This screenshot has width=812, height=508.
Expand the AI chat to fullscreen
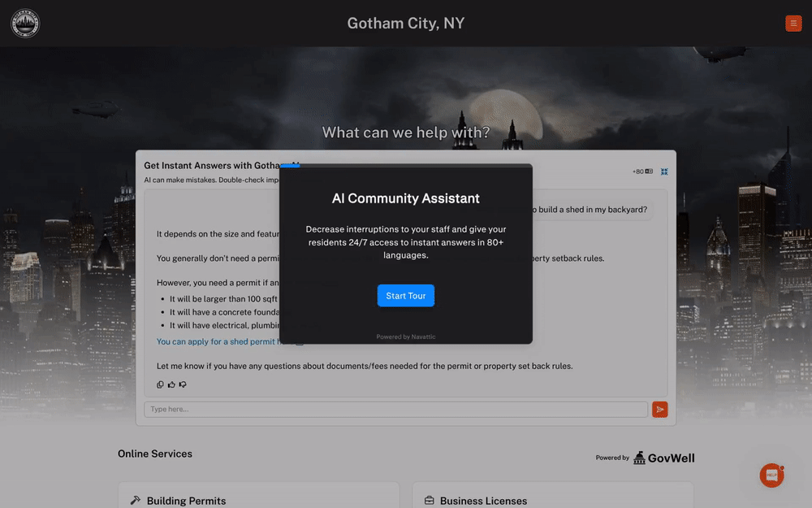[663, 171]
